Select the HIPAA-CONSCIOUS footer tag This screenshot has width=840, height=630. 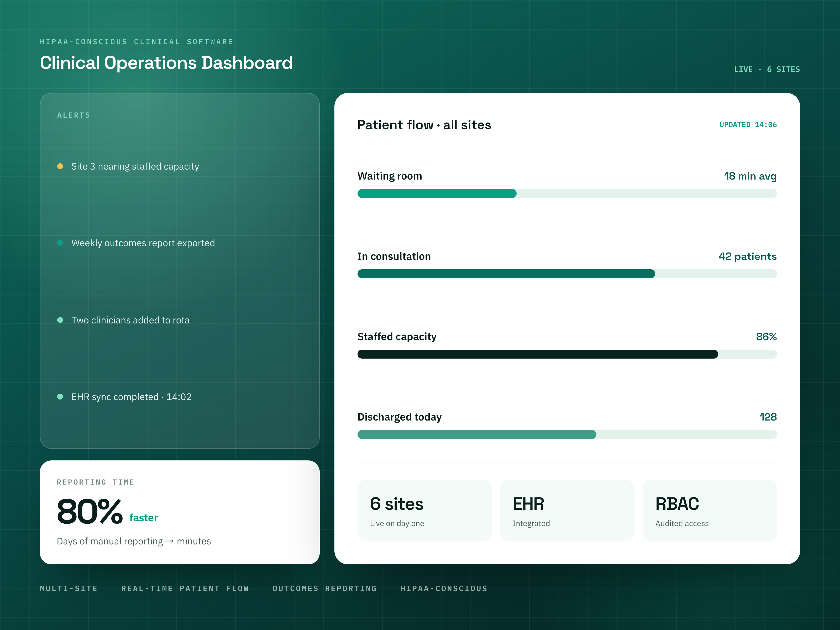click(x=444, y=589)
